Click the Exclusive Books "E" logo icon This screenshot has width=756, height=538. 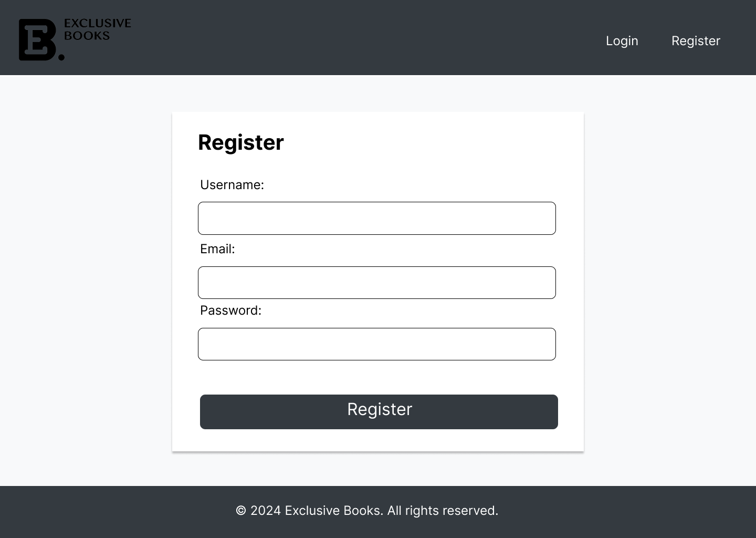(37, 40)
